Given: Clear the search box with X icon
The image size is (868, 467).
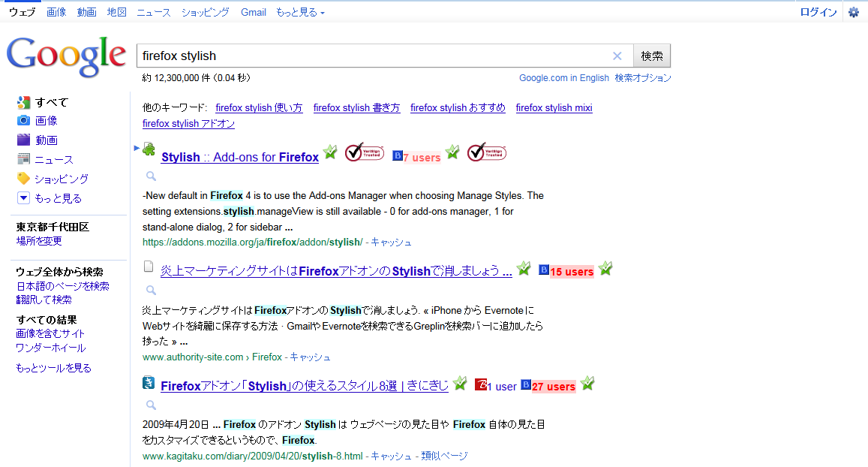Looking at the screenshot, I should coord(617,56).
